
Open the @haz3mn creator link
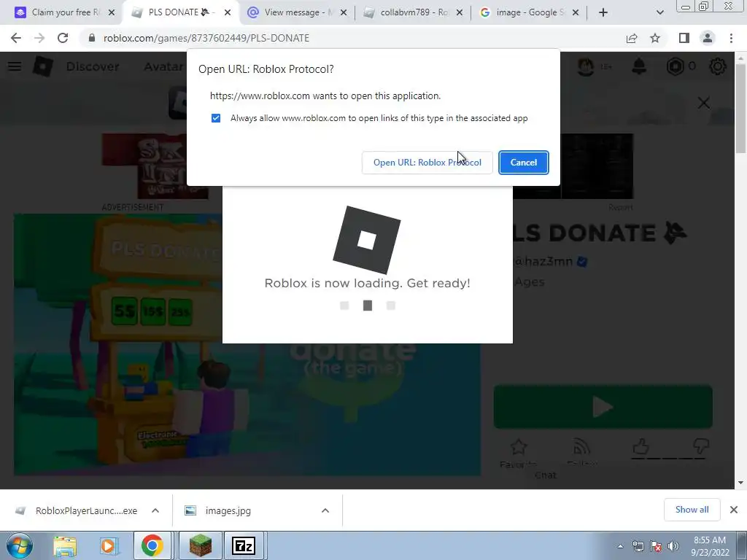544,261
